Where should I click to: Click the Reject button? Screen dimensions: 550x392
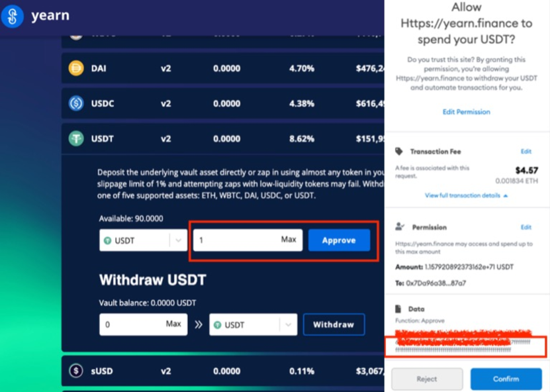427,379
